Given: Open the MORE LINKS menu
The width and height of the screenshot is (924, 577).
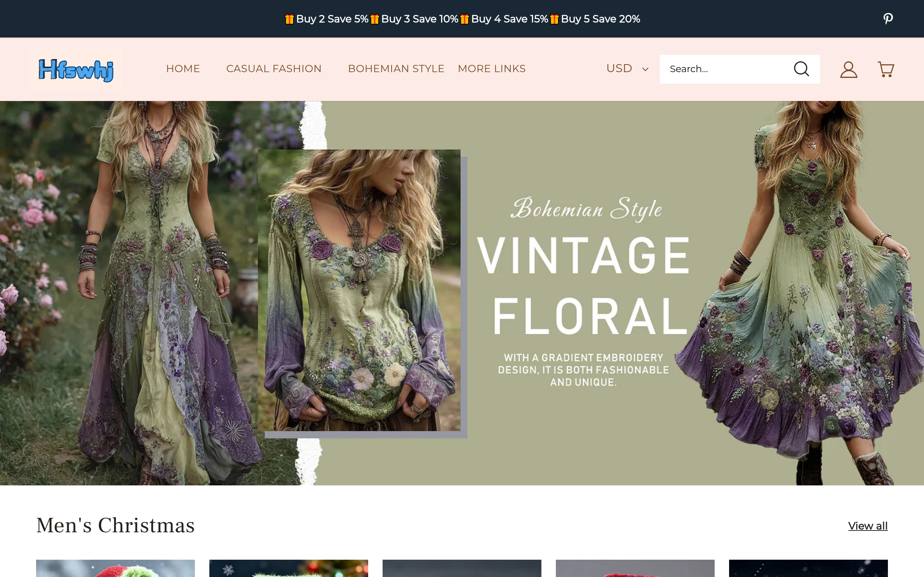Looking at the screenshot, I should click(491, 69).
